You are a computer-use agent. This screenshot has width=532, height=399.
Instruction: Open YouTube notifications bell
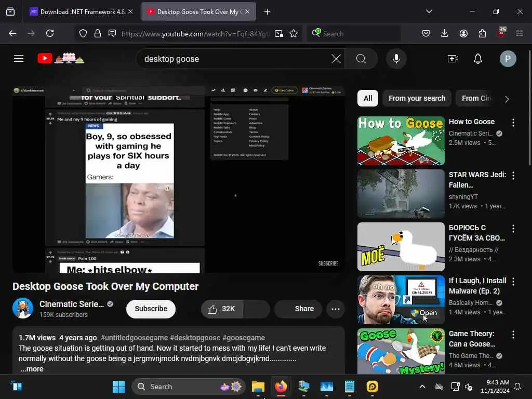(478, 59)
